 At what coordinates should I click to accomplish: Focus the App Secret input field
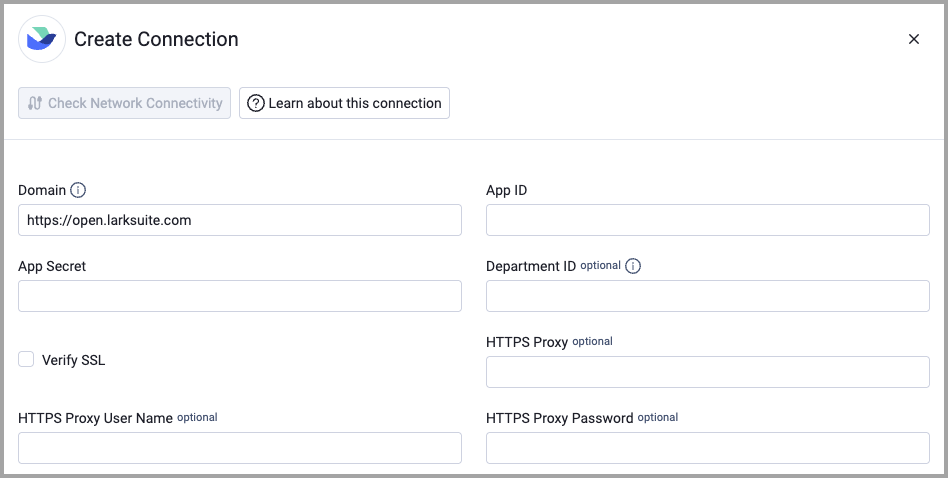click(240, 296)
